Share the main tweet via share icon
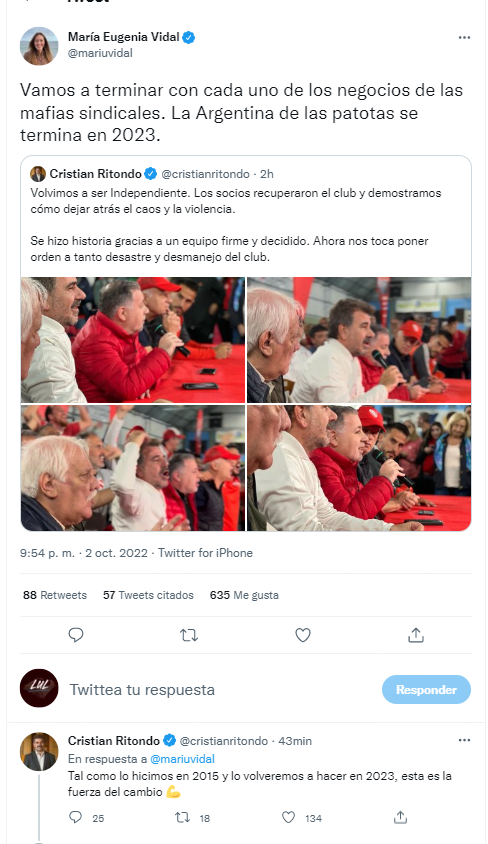The image size is (488, 844). [x=416, y=635]
